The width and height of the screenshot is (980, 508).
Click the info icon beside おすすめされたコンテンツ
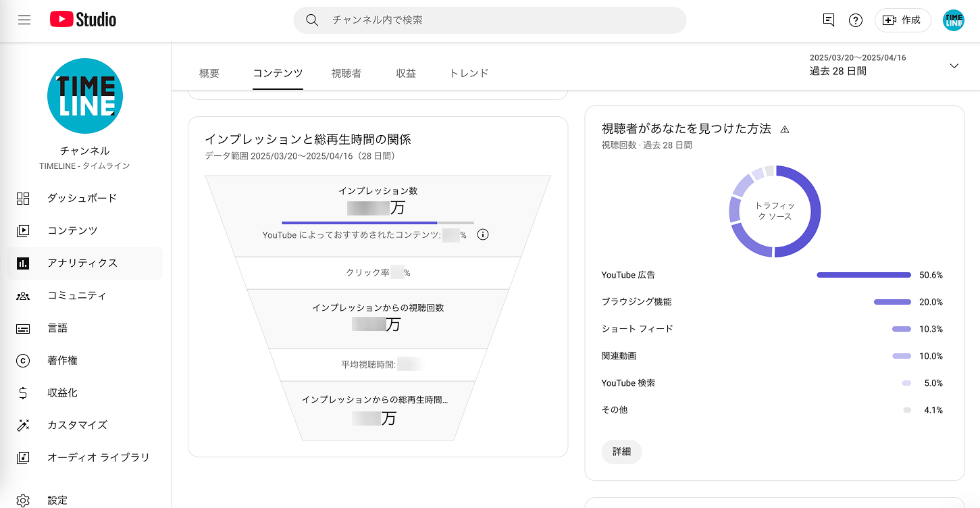[x=483, y=235]
